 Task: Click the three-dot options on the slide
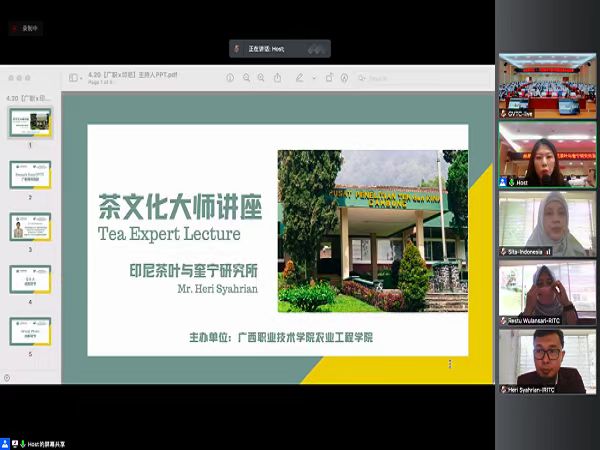click(x=449, y=364)
